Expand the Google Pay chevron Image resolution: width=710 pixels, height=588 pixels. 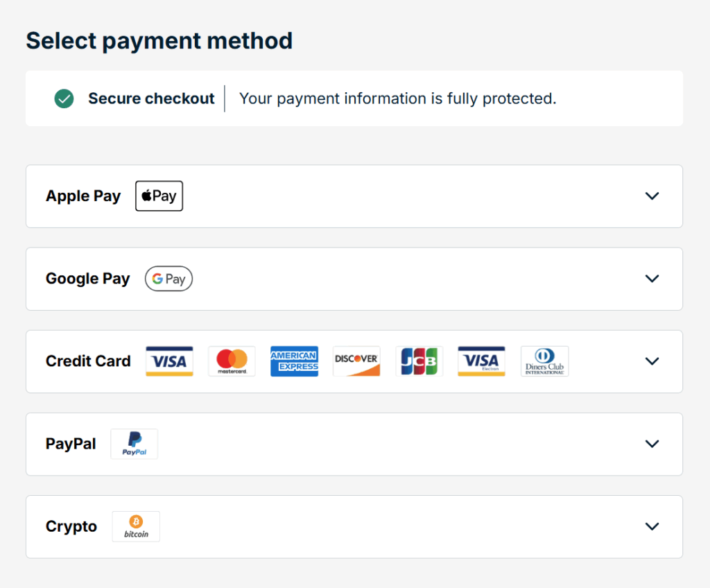(x=652, y=279)
